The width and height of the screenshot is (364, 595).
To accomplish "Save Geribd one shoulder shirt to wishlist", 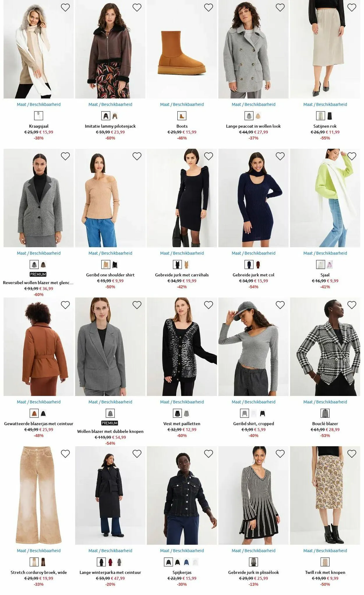I will tap(137, 156).
